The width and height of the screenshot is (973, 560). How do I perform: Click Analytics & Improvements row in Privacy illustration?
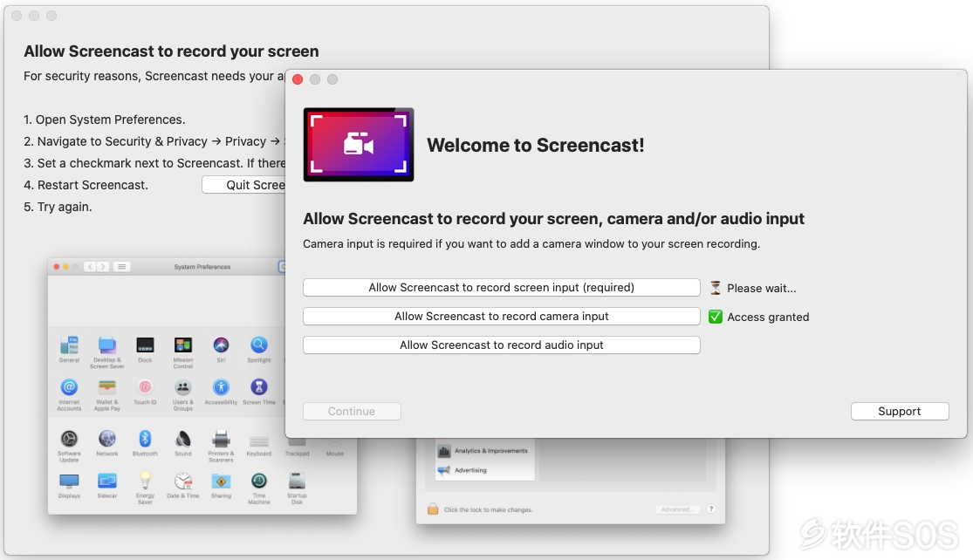(x=484, y=451)
